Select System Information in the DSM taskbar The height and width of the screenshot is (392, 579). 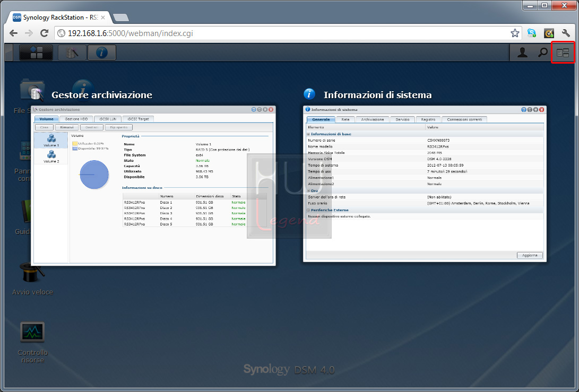click(101, 53)
